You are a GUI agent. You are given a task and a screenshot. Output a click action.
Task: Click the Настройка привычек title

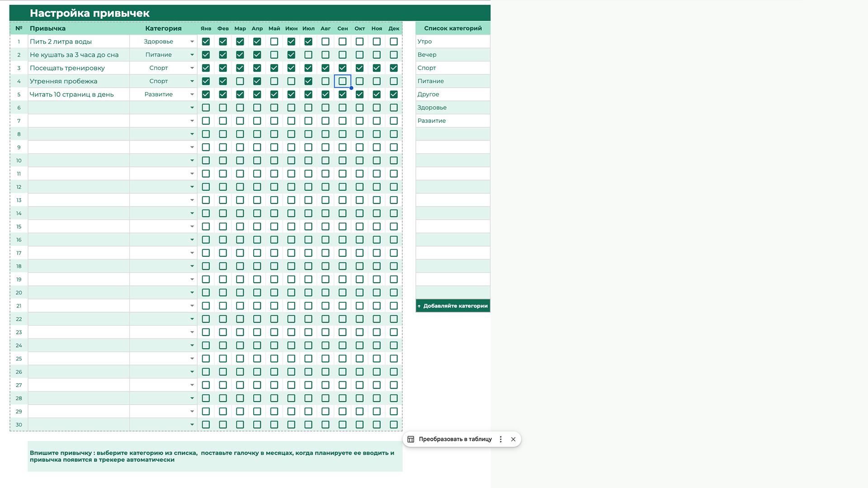(x=90, y=13)
